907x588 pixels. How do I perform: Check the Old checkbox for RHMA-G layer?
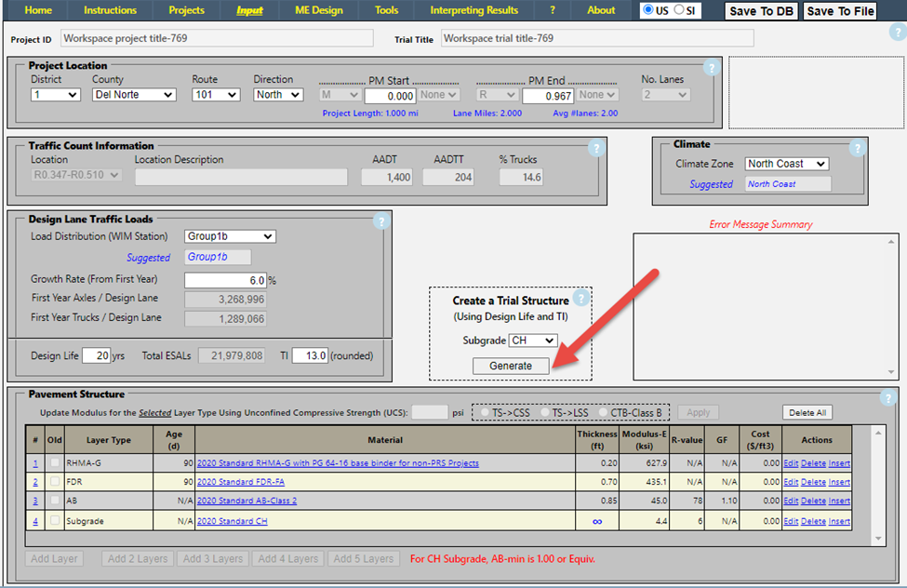click(56, 463)
